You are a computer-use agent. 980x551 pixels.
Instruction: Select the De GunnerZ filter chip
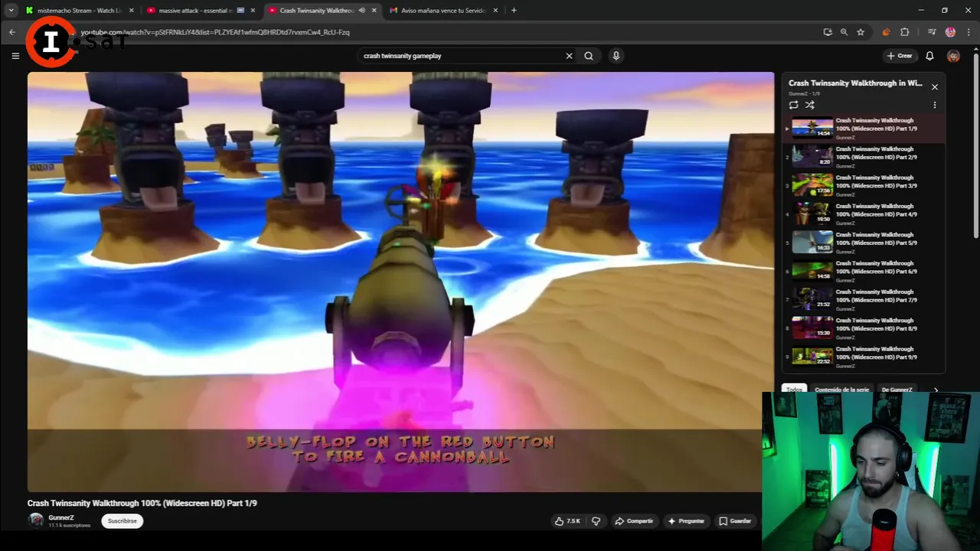pyautogui.click(x=897, y=390)
